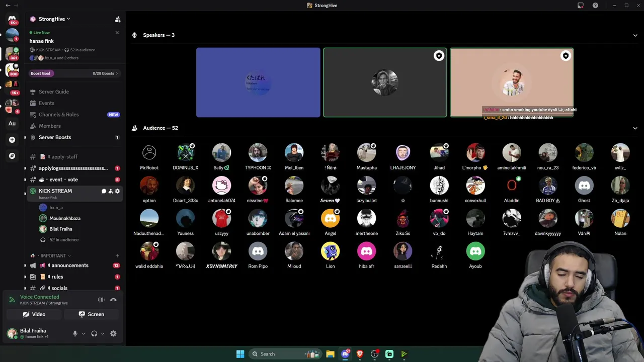Click the Add a Server plus icon

tap(12, 140)
